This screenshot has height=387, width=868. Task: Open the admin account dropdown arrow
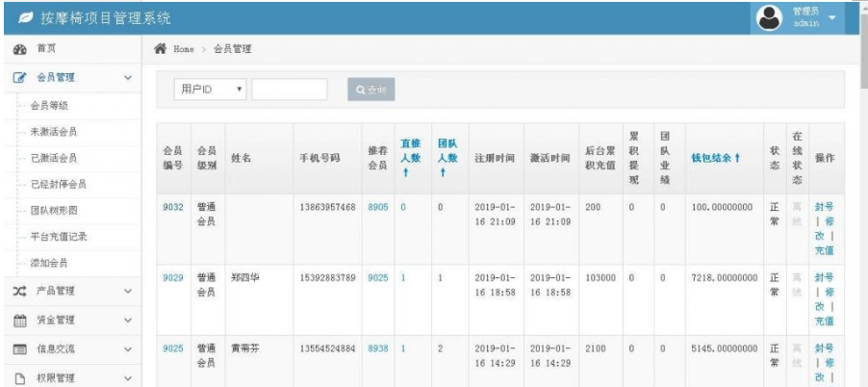tap(832, 17)
